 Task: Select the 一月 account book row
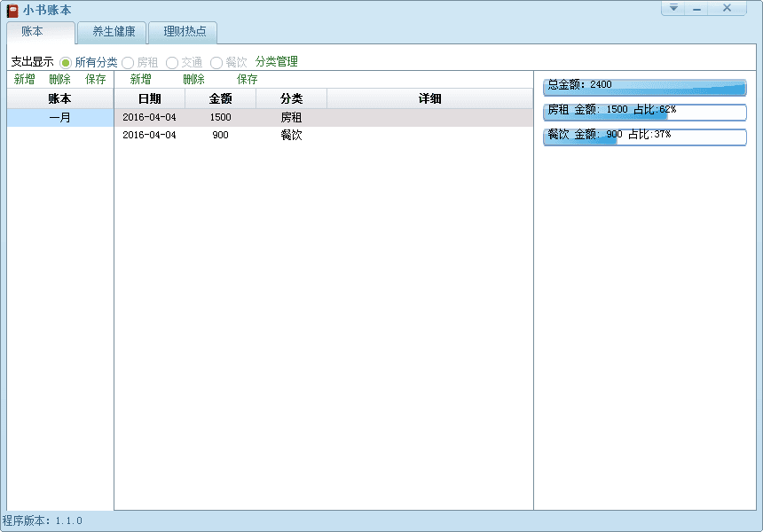(x=59, y=118)
